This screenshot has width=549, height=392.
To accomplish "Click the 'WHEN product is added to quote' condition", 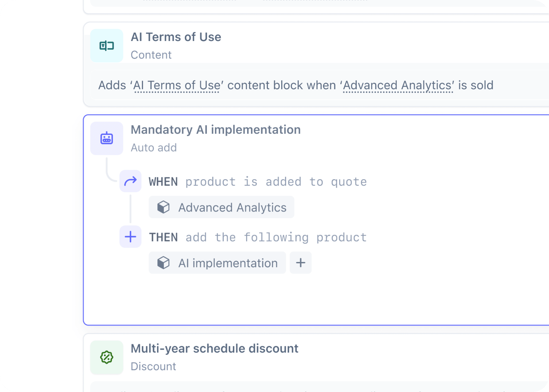I will click(257, 181).
